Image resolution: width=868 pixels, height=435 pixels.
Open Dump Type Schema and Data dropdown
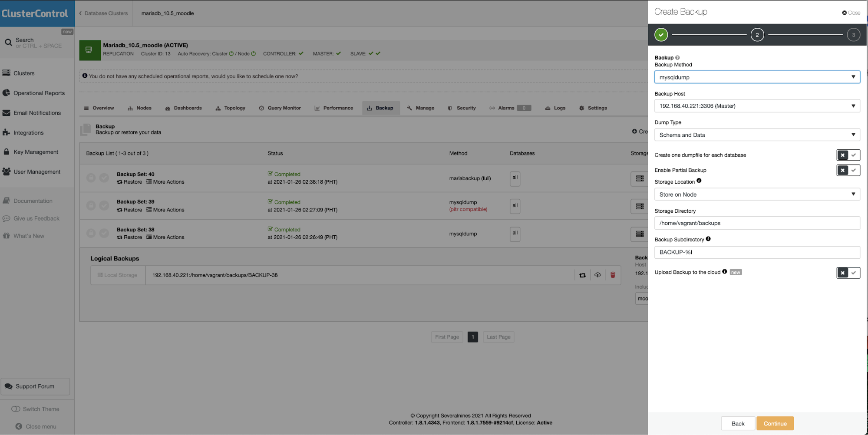pyautogui.click(x=757, y=135)
